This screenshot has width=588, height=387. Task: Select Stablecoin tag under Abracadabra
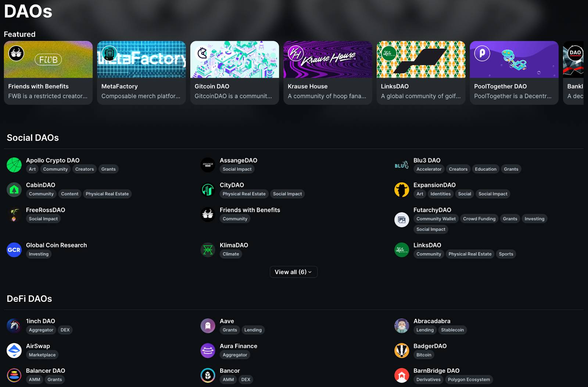pyautogui.click(x=452, y=330)
